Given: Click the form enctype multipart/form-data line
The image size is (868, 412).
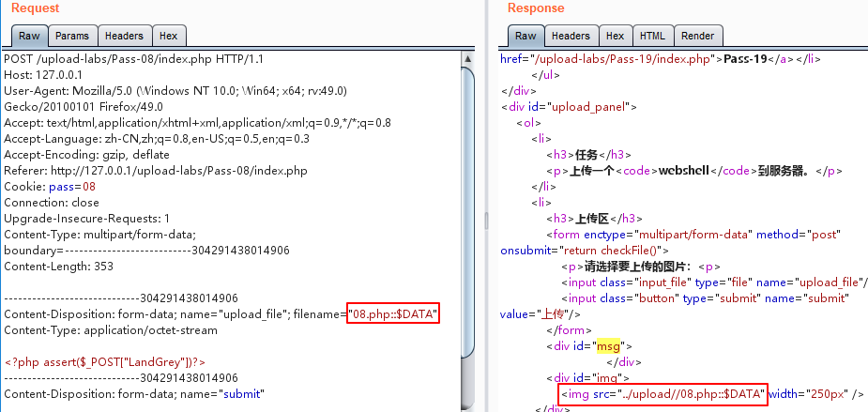Looking at the screenshot, I should pyautogui.click(x=693, y=235).
